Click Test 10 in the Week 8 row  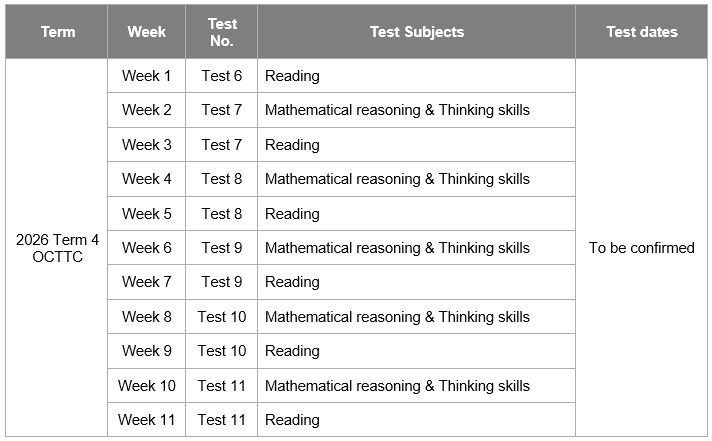222,317
